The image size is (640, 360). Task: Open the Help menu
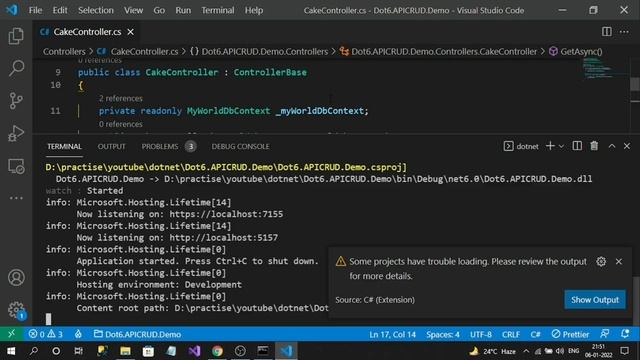tap(254, 10)
